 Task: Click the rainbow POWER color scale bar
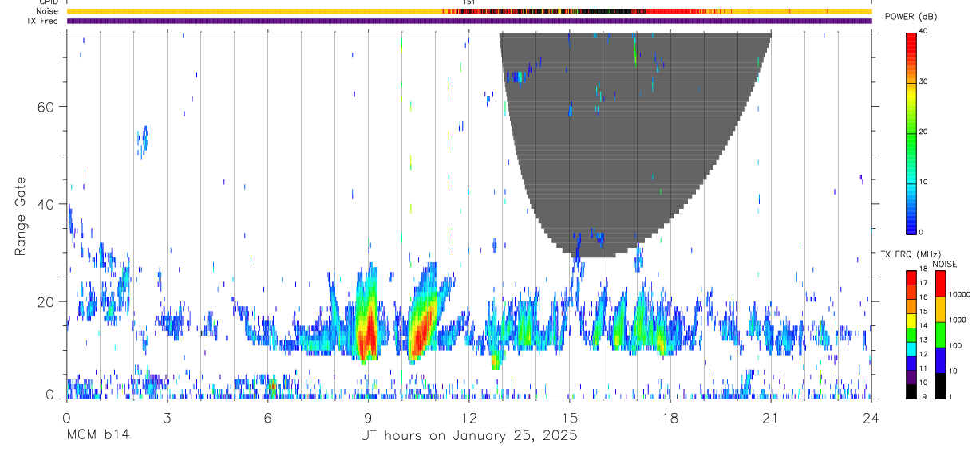click(x=911, y=133)
